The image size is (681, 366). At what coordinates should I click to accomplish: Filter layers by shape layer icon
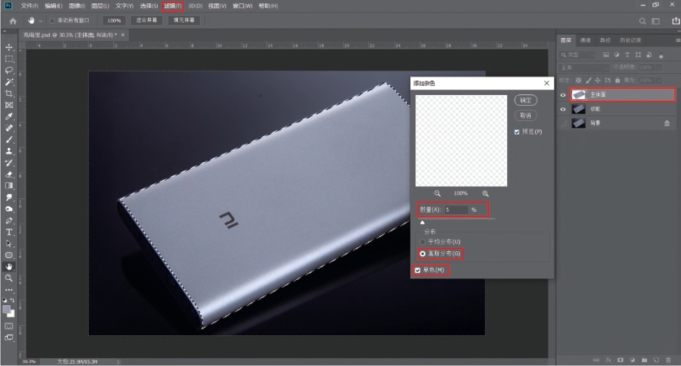pos(638,55)
